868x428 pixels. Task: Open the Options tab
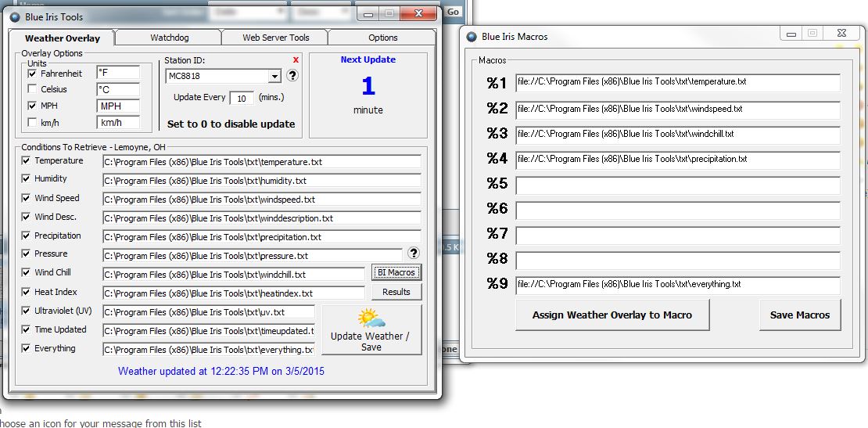pos(382,38)
